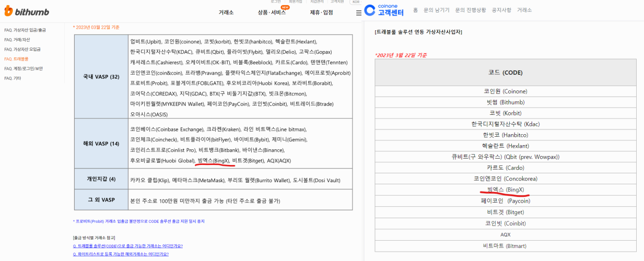Click 비트겟 (Bitget) row in Coinone table
644x261 pixels.
click(505, 212)
